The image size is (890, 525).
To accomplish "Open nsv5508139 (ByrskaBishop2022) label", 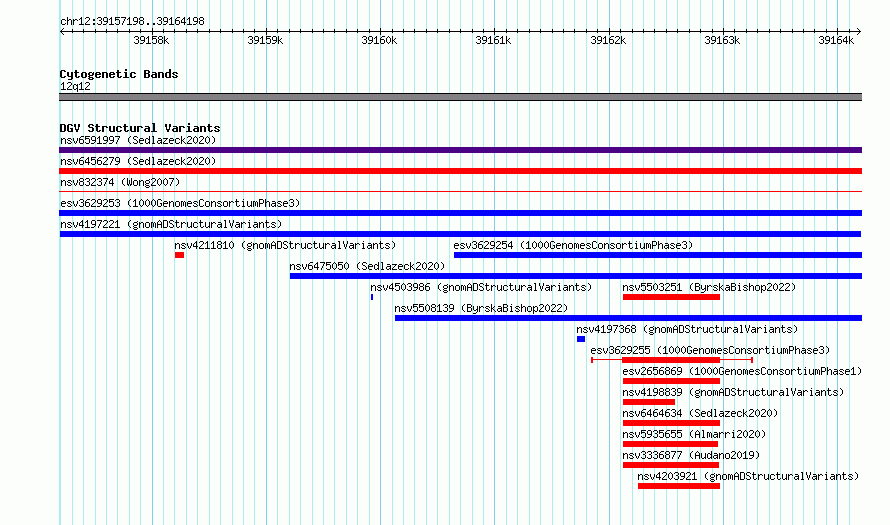I will click(x=481, y=308).
